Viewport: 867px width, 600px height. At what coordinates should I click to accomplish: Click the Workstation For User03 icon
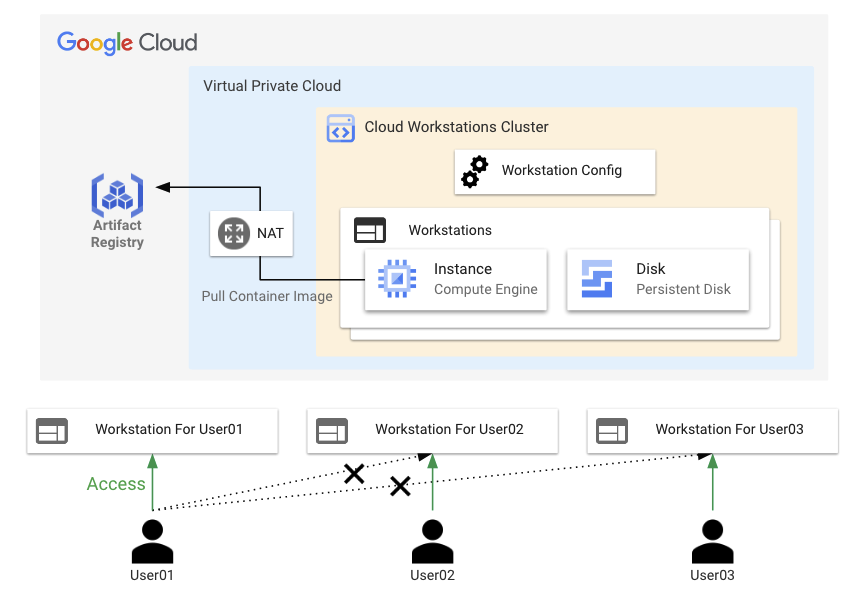612,431
